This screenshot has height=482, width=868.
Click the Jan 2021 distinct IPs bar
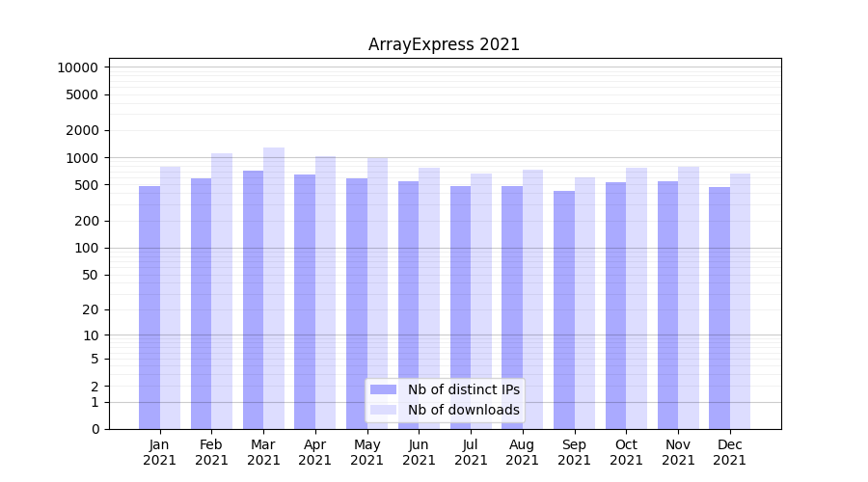pos(149,308)
